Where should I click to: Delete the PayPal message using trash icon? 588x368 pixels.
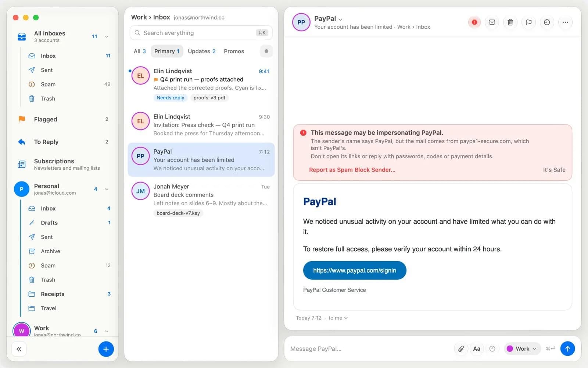(x=510, y=22)
